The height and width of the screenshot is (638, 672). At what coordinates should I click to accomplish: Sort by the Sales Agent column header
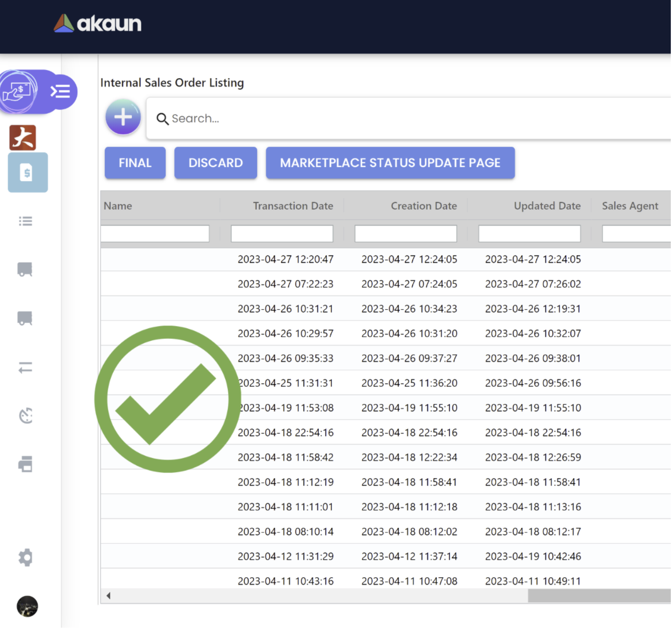pyautogui.click(x=630, y=206)
